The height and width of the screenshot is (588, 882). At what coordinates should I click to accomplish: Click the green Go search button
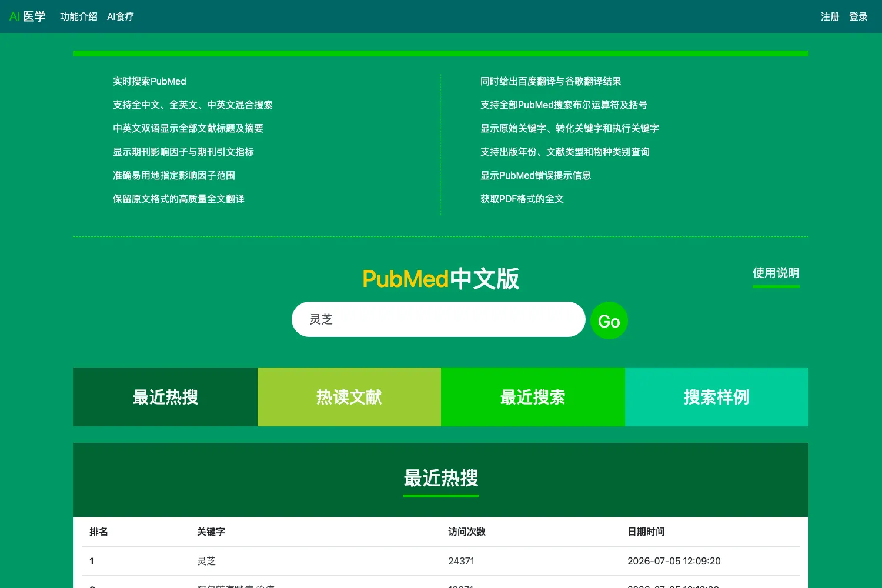(x=609, y=320)
